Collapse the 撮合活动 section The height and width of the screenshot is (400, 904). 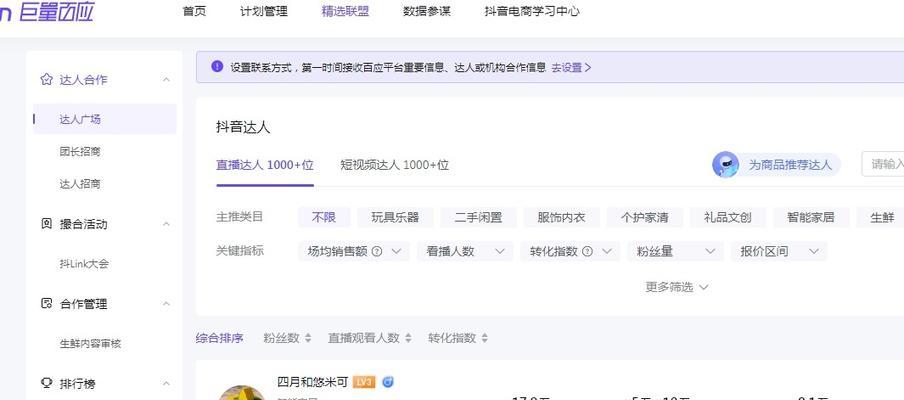pos(166,224)
